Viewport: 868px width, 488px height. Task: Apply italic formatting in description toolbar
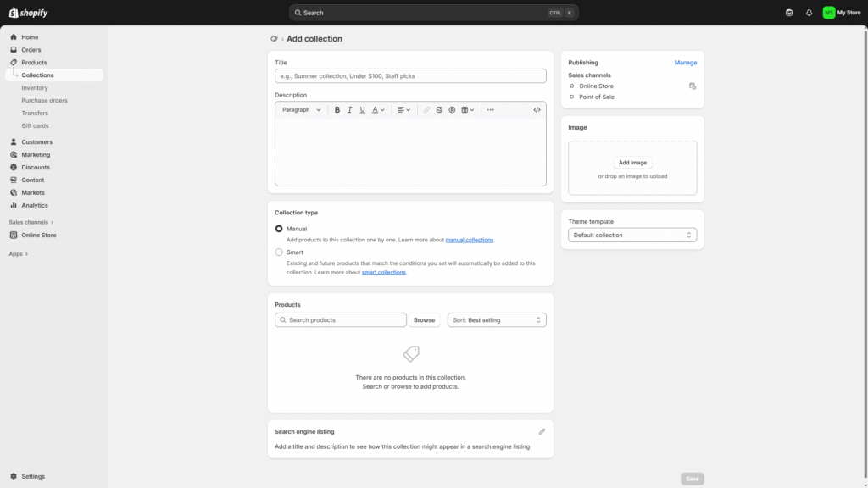coord(349,110)
